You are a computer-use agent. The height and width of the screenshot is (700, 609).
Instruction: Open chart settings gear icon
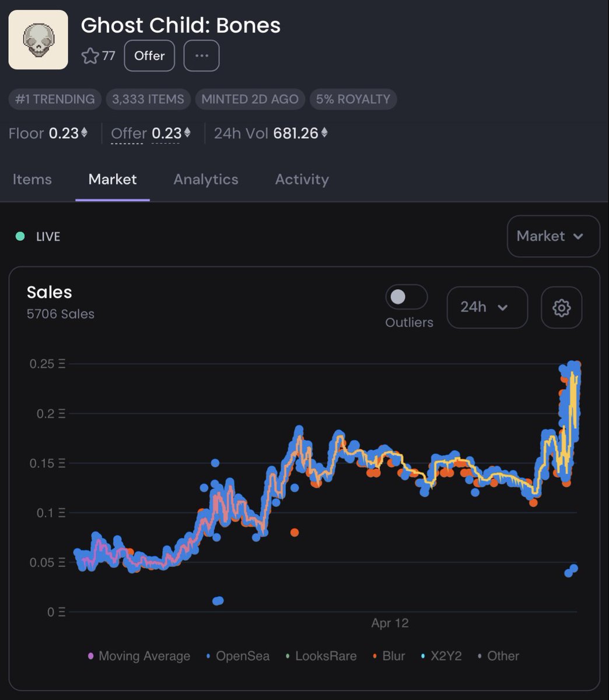(561, 307)
